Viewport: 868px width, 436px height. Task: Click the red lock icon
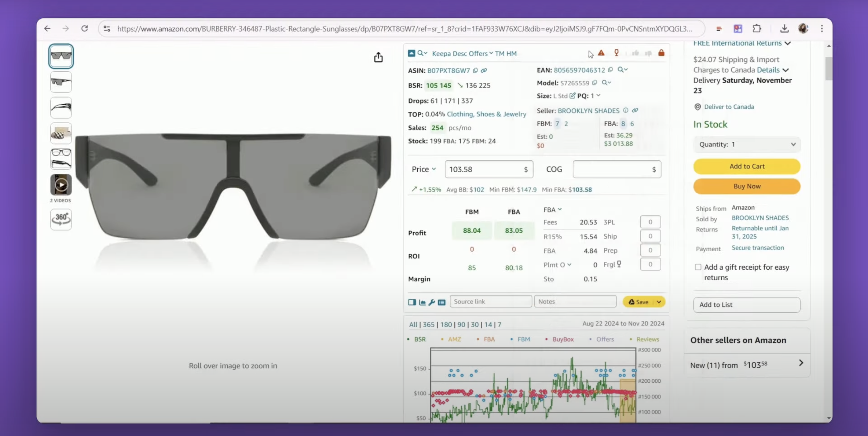point(661,53)
